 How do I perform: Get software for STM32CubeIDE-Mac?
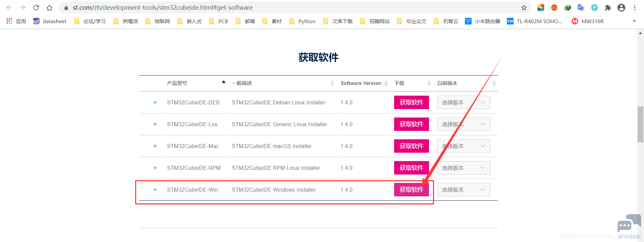click(412, 146)
